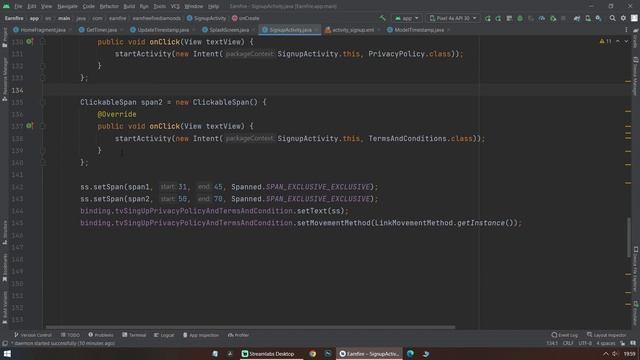Open the Device Manager toolbar icon
The height and width of the screenshot is (360, 640).
588,18
